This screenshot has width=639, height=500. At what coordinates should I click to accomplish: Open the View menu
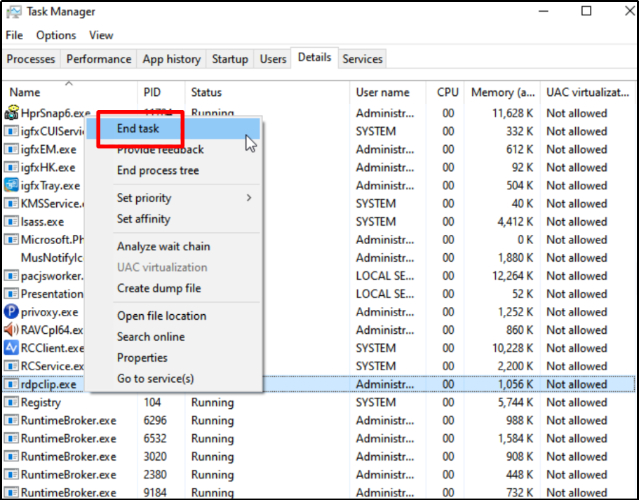coord(101,35)
